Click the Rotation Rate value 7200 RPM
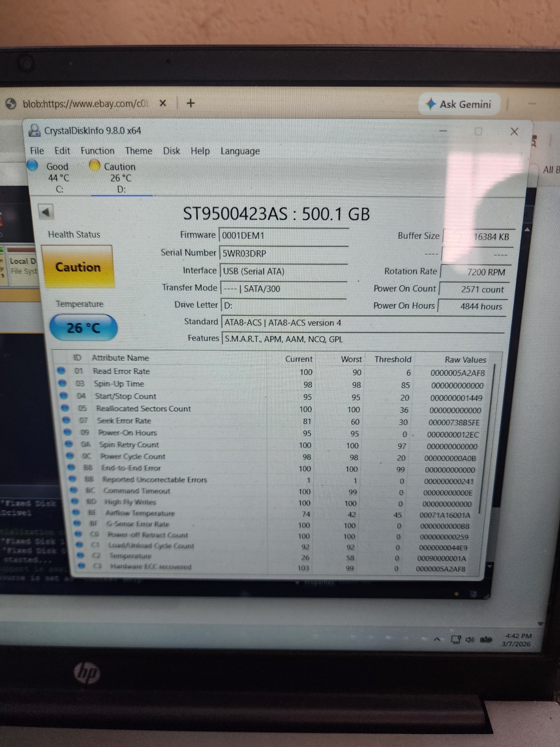The image size is (560, 747). click(x=476, y=272)
